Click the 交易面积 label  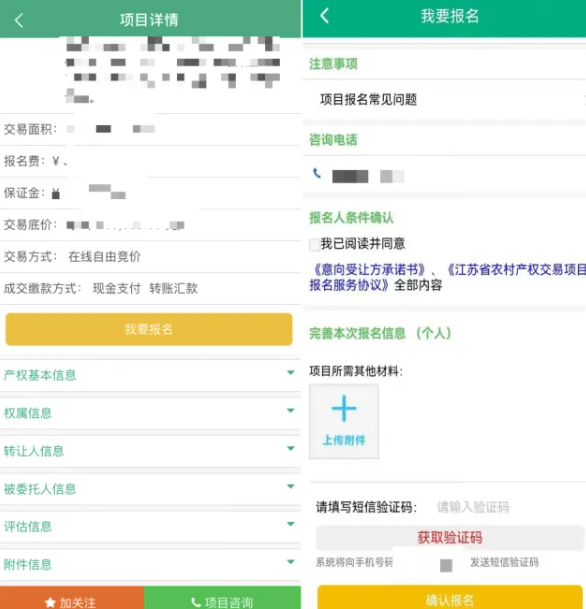pos(30,129)
